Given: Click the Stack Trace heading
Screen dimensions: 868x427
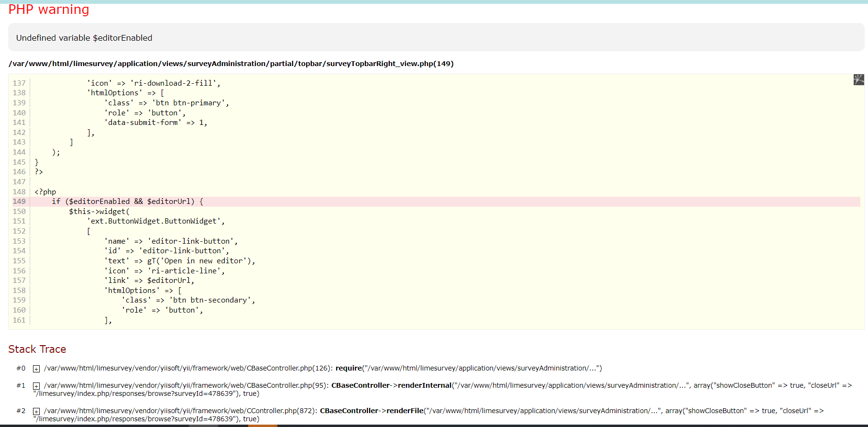Looking at the screenshot, I should click(37, 349).
